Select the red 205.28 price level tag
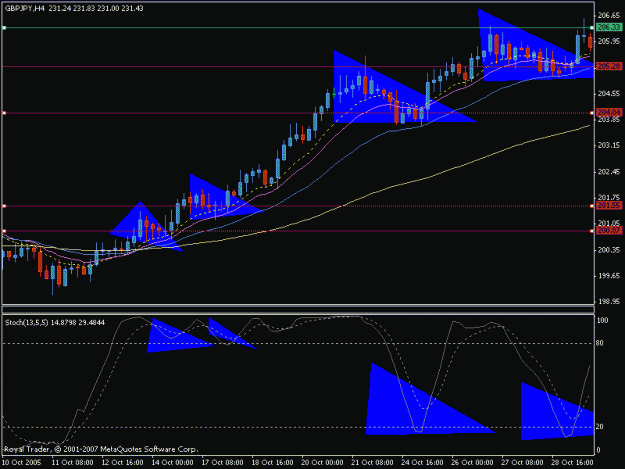This screenshot has height=469, width=625. coord(609,66)
